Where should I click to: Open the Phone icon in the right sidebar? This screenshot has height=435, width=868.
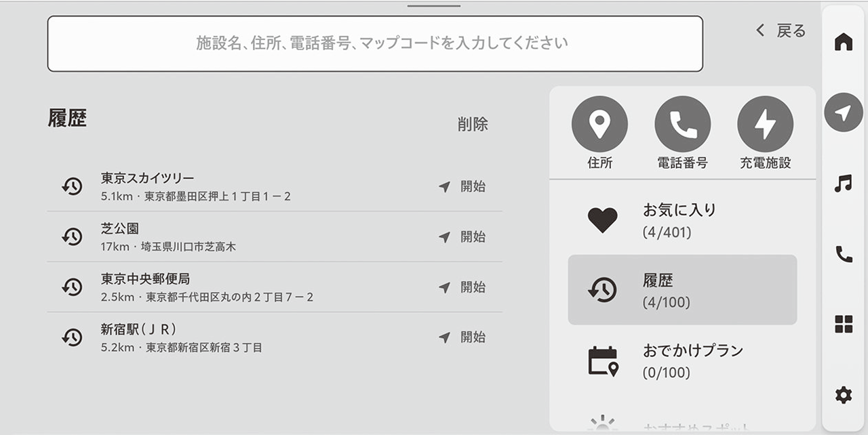coord(843,254)
